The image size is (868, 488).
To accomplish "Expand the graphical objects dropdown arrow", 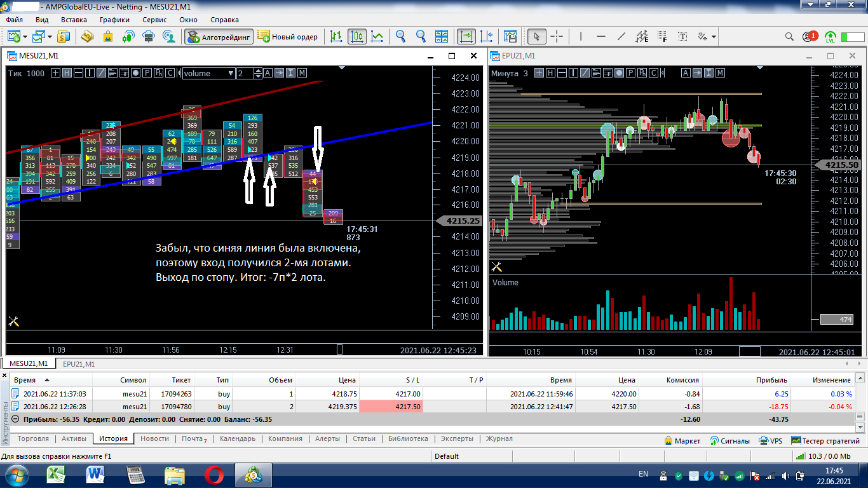I will click(714, 36).
